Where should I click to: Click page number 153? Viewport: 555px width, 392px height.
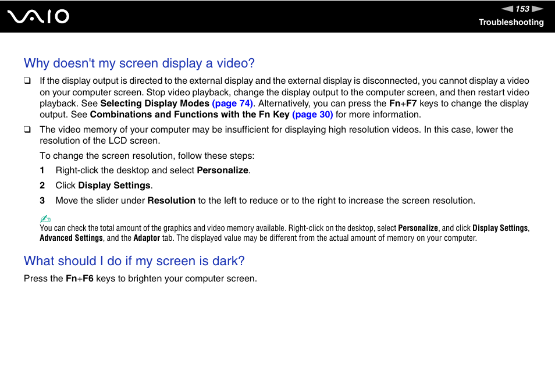pyautogui.click(x=522, y=9)
